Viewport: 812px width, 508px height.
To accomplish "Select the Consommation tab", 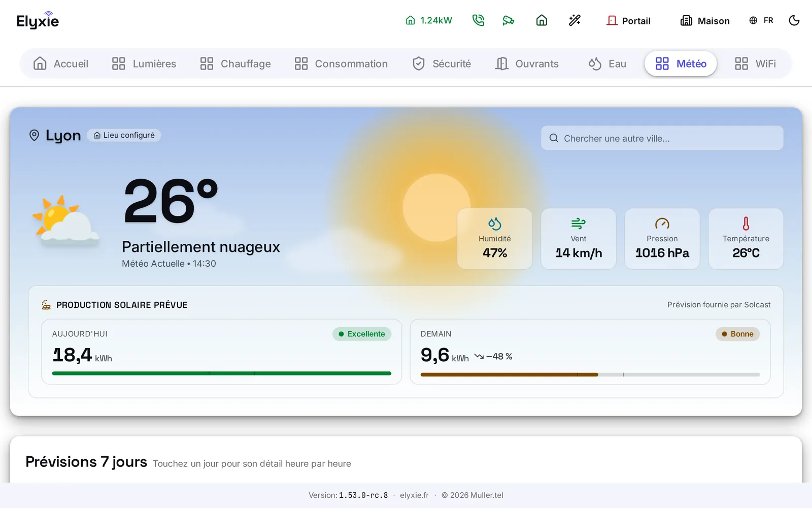I will (341, 63).
